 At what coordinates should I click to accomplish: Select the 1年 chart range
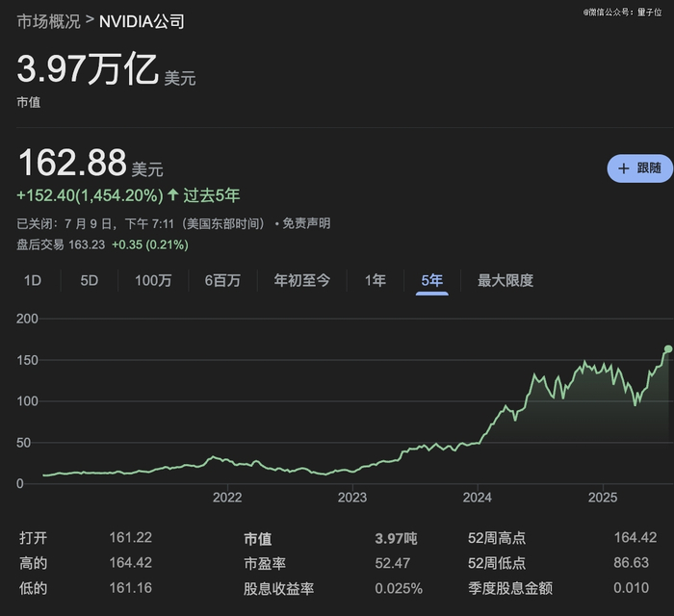(x=376, y=280)
